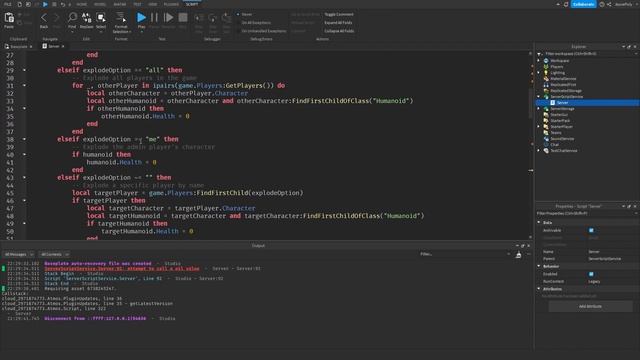This screenshot has width=640, height=360.
Task: Click the Explorer filter funnel icon
Action: [539, 53]
